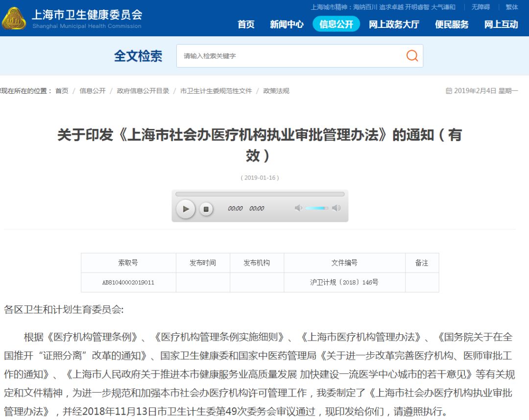The image size is (529, 420).
Task: Click the 全文检索 heading label
Action: tap(138, 56)
